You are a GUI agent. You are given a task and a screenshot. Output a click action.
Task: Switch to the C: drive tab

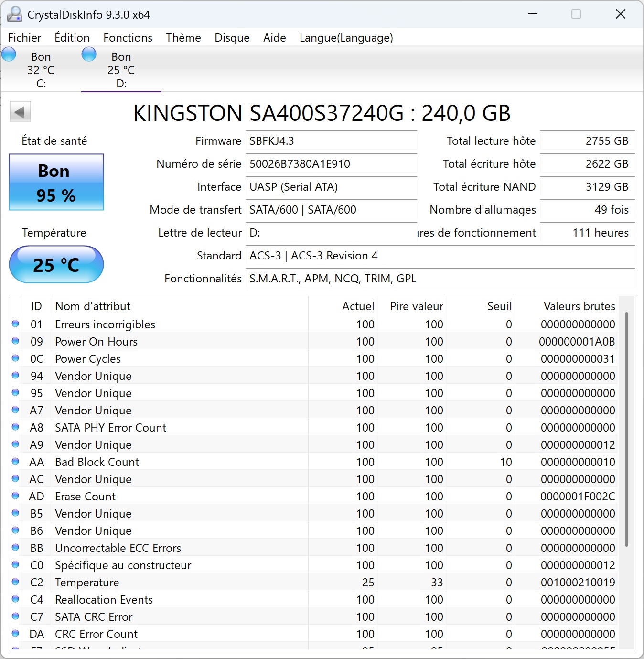tap(41, 70)
